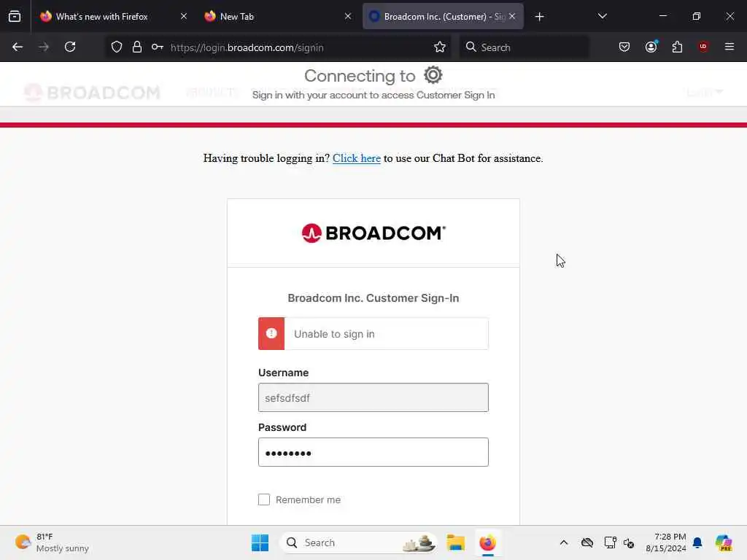747x560 pixels.
Task: Open Firefox View recent browsing icon
Action: coord(15,17)
